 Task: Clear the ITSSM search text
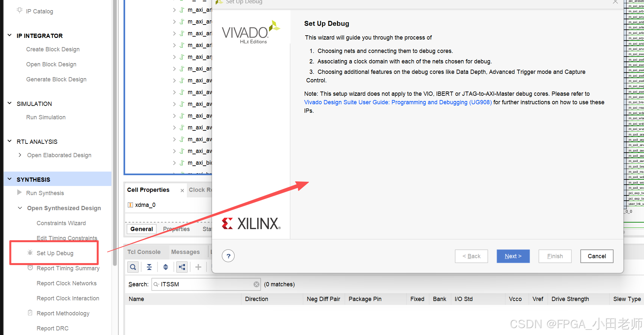256,284
